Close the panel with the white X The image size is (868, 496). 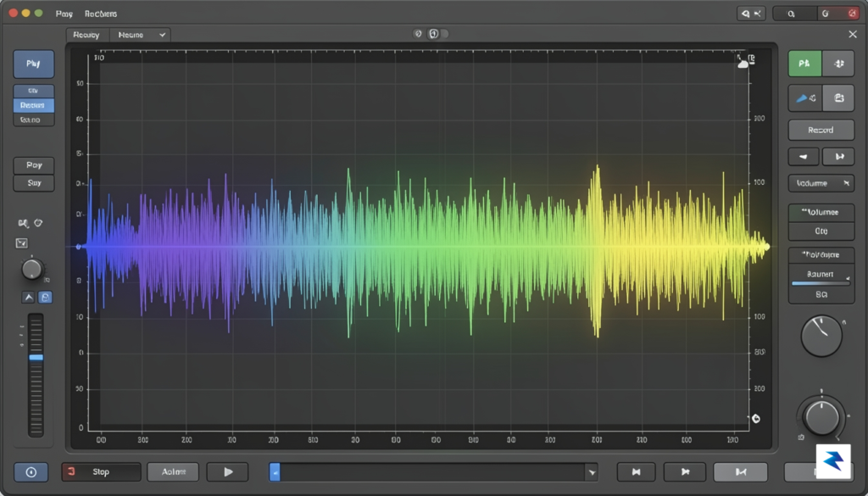[853, 34]
